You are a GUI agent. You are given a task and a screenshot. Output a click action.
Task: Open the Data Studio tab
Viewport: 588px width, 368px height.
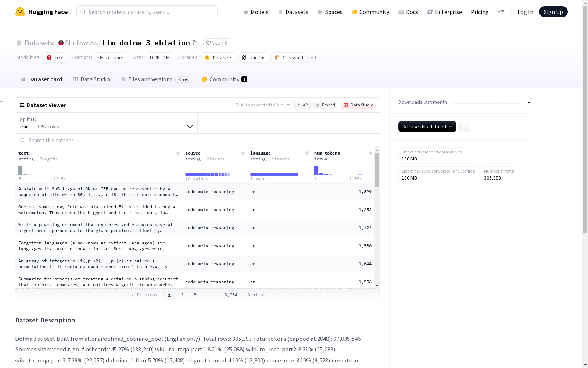(x=92, y=79)
